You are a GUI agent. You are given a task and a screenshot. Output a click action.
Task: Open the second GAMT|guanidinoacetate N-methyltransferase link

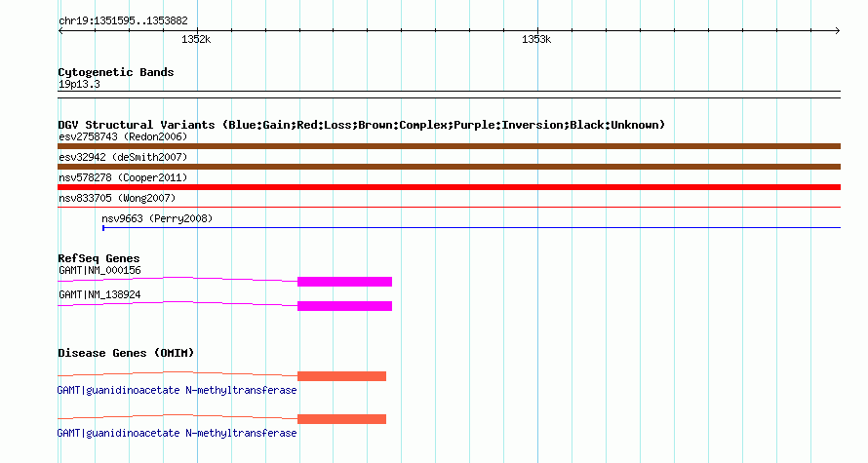tap(178, 433)
